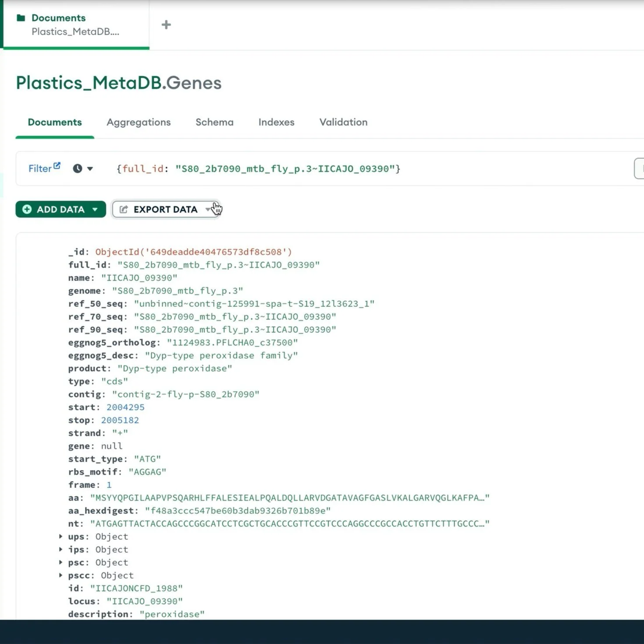Click the nt nucleotide sequence value
Image resolution: width=644 pixels, height=644 pixels.
pyautogui.click(x=290, y=523)
